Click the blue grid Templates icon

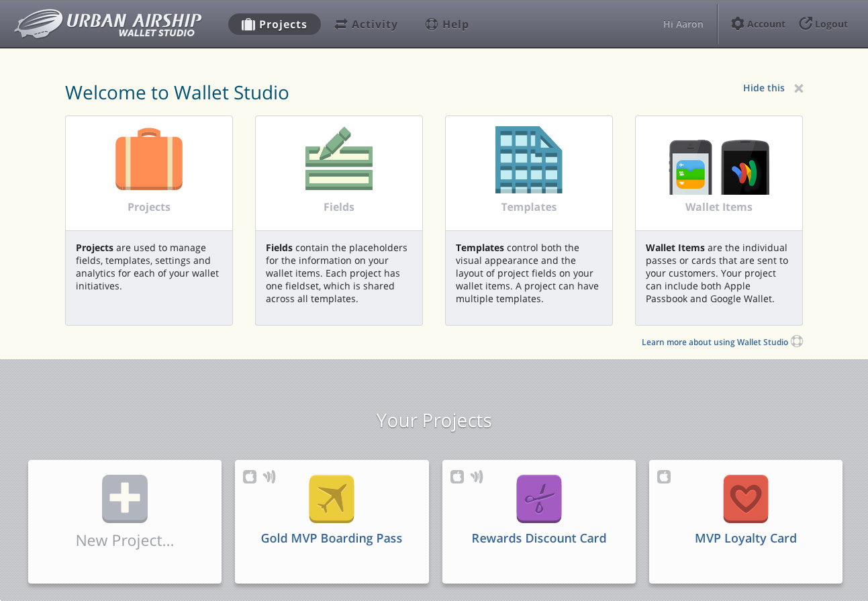click(x=529, y=160)
